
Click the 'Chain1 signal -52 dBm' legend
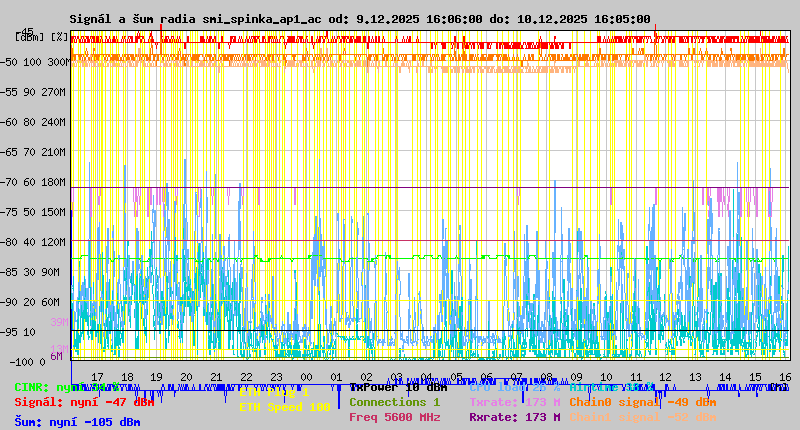643,417
